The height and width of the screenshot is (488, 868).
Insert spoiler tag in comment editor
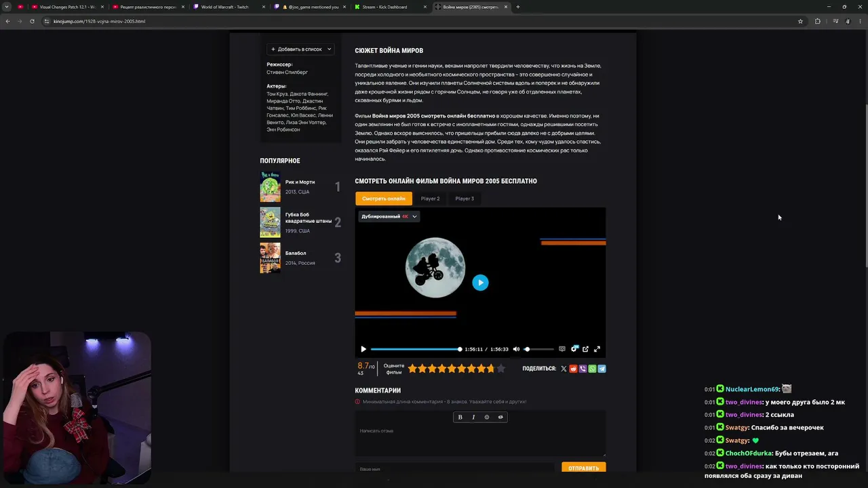point(500,417)
